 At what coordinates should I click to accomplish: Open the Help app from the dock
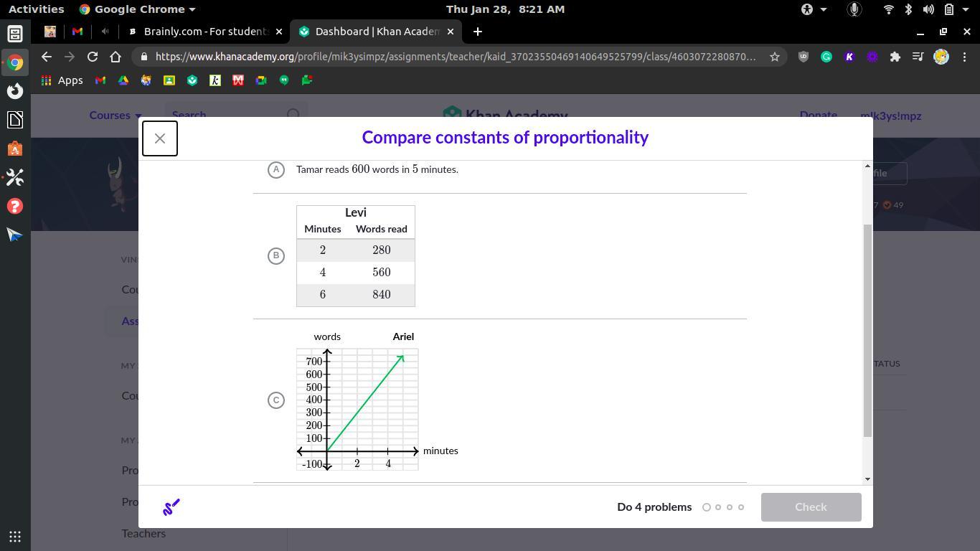point(15,206)
